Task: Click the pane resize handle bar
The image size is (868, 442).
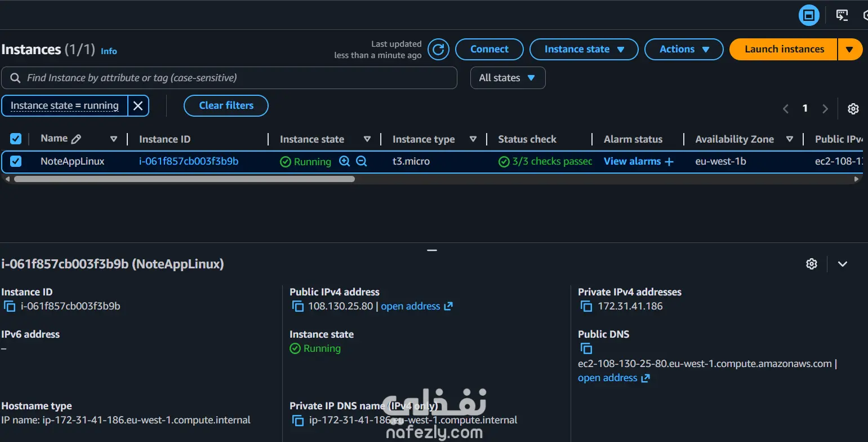Action: click(432, 250)
